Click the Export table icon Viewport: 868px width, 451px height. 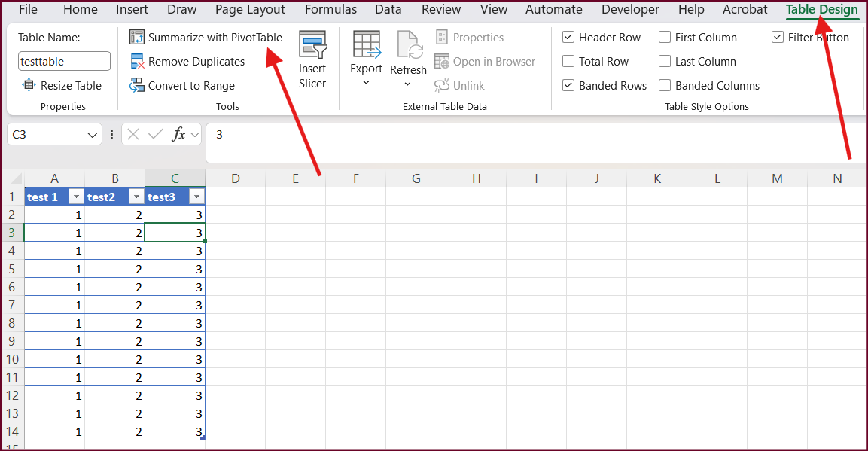click(367, 45)
